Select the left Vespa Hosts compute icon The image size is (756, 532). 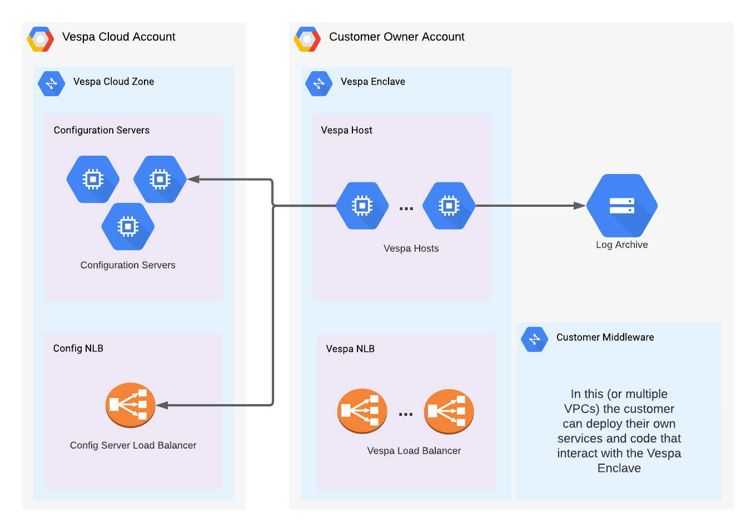click(x=362, y=206)
